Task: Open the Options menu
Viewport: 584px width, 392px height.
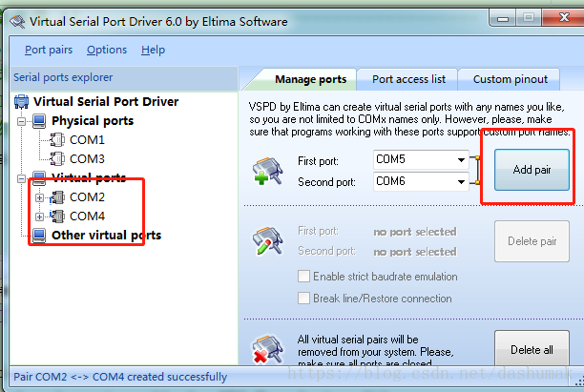Action: [107, 50]
